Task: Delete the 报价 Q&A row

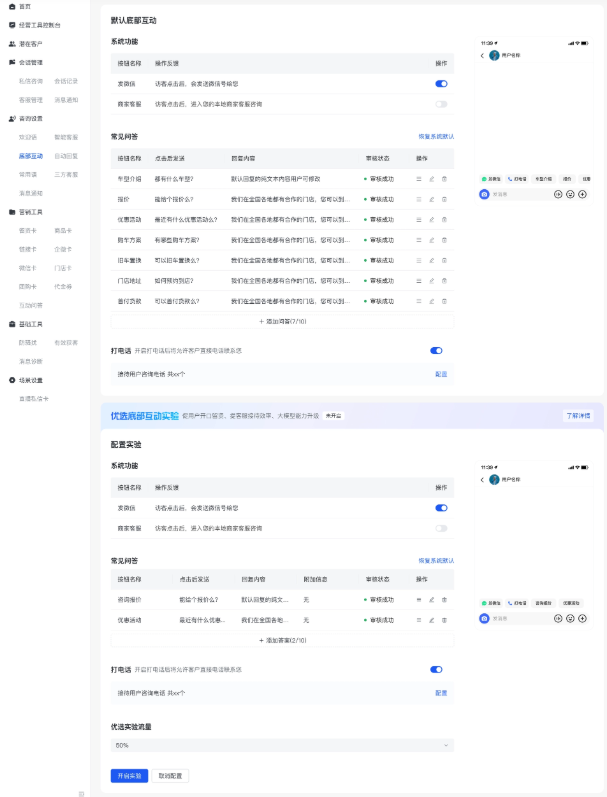Action: pyautogui.click(x=444, y=199)
